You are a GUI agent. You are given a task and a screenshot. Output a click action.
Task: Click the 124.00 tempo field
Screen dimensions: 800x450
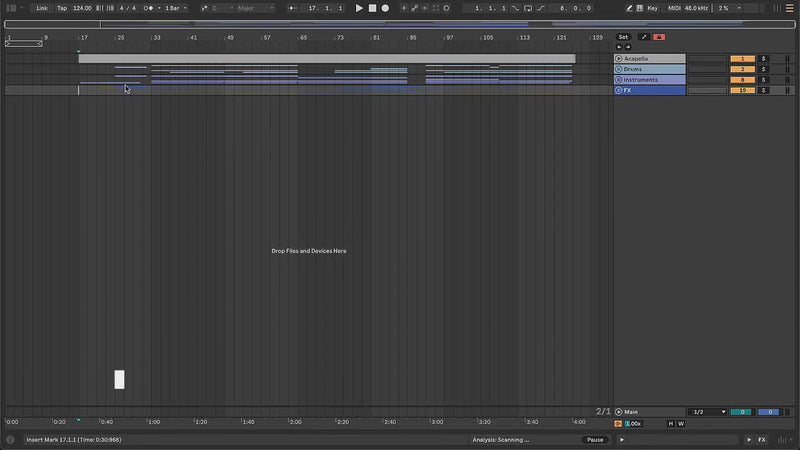click(82, 8)
